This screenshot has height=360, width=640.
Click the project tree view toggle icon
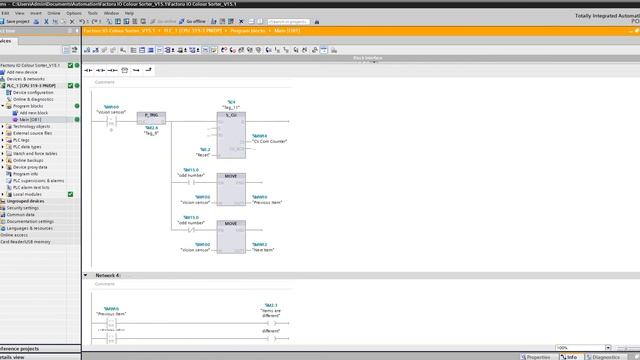[x=67, y=50]
